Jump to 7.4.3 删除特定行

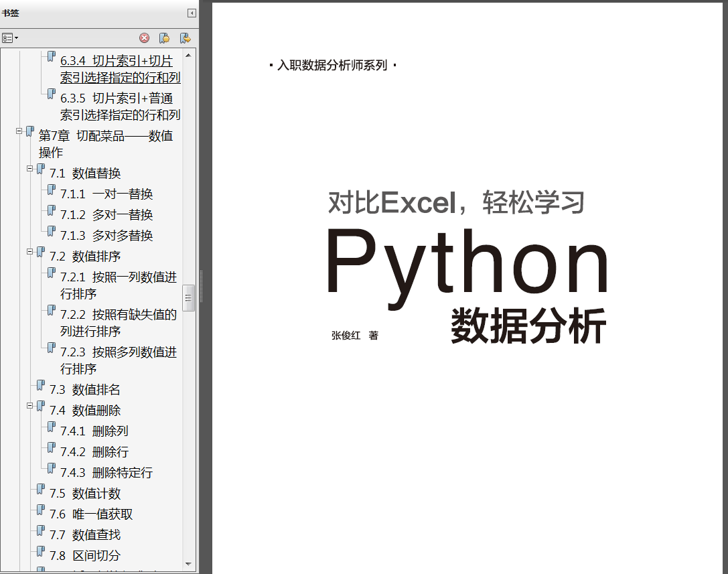pyautogui.click(x=106, y=473)
